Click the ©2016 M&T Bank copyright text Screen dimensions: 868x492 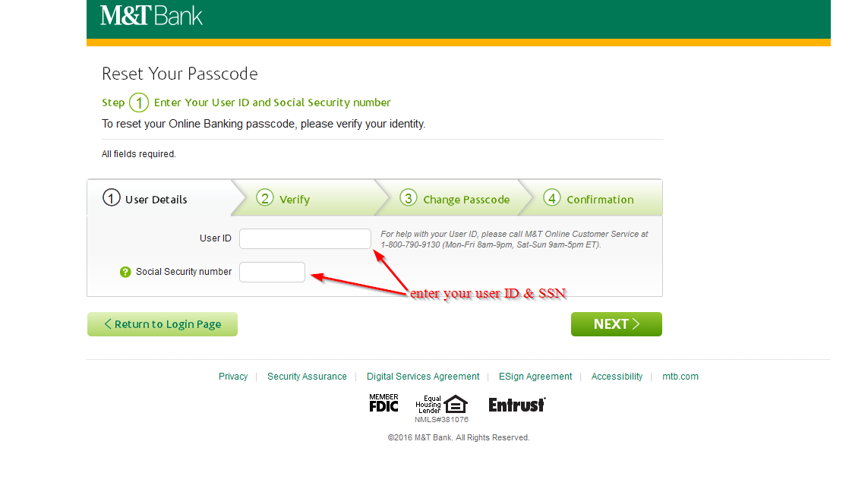pyautogui.click(x=459, y=437)
